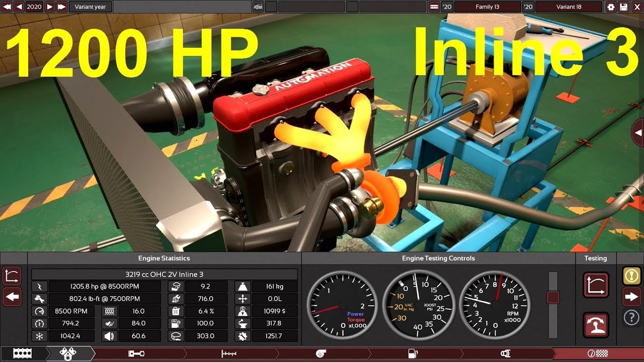The height and width of the screenshot is (362, 644).
Task: Jump back years with the double-left arrow
Action: (7, 7)
